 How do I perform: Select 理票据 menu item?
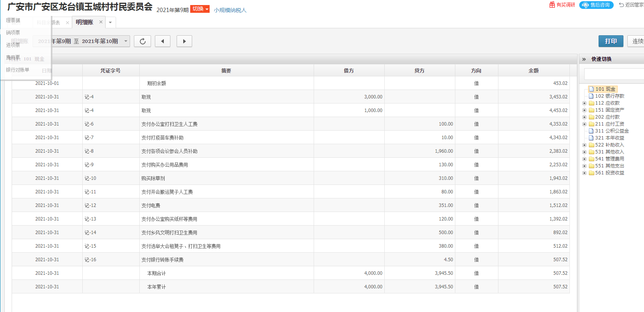[x=13, y=20]
